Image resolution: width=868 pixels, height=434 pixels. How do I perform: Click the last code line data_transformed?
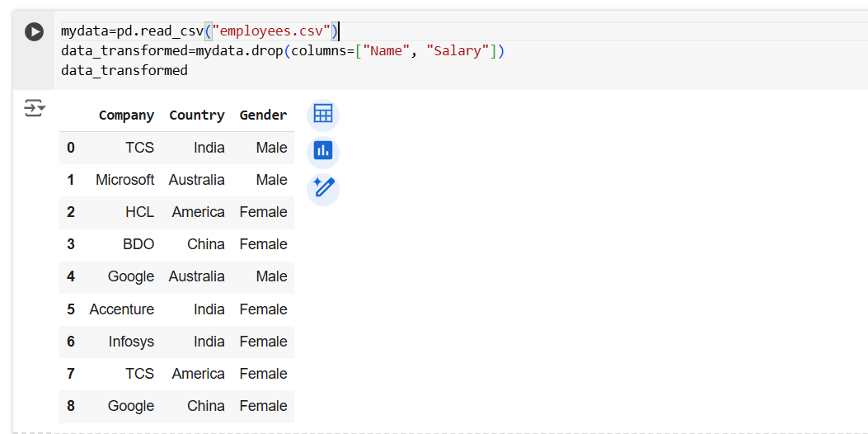coord(124,71)
